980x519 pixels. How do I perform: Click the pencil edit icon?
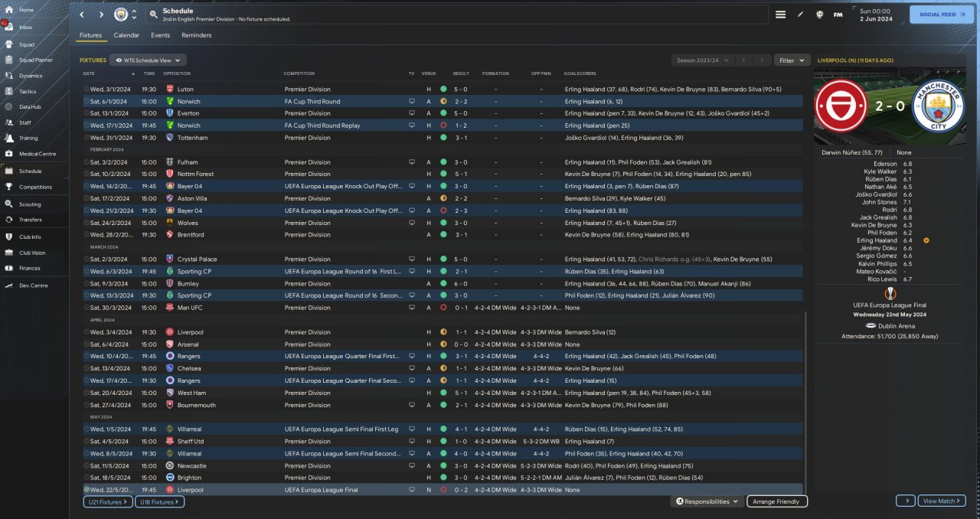click(x=800, y=15)
